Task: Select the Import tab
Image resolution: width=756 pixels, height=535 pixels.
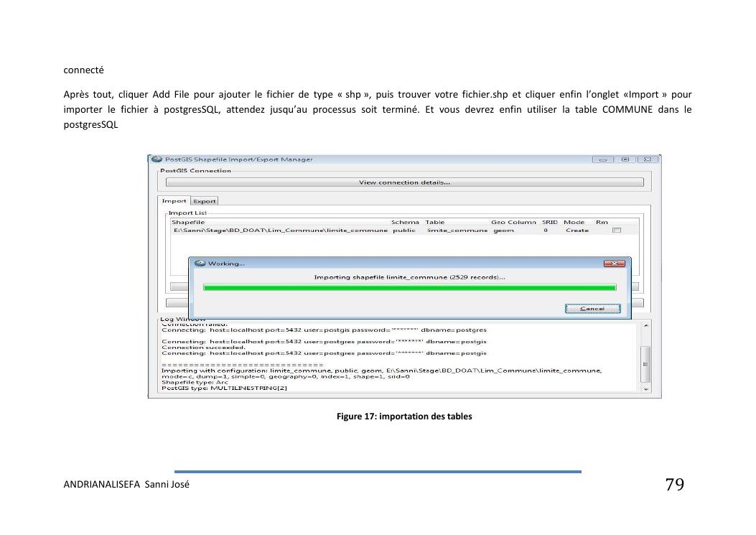Action: [x=174, y=201]
